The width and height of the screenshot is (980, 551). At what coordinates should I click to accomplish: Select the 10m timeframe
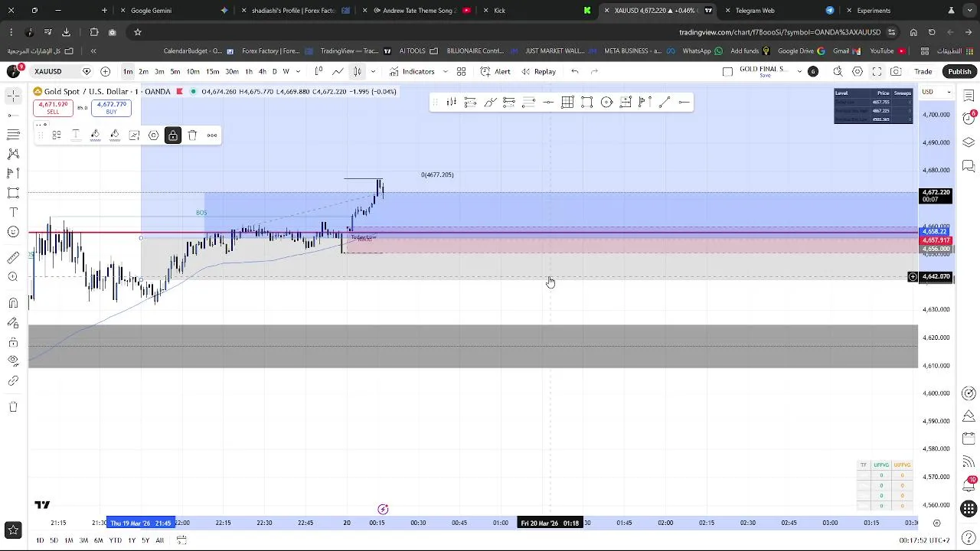click(193, 71)
